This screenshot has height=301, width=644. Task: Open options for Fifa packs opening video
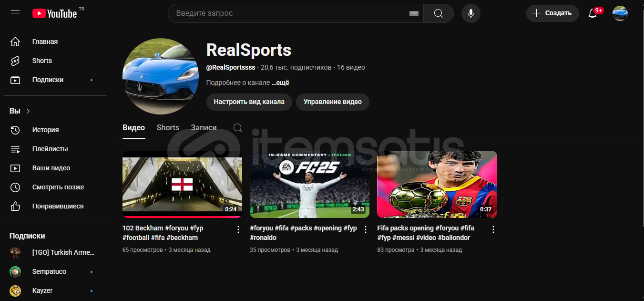(493, 229)
